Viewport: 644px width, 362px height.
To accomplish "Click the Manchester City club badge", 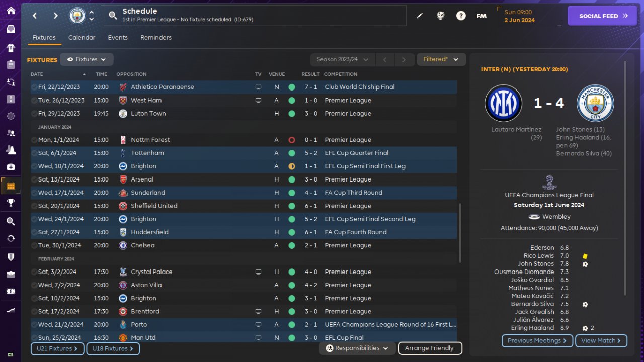I will 77,16.
